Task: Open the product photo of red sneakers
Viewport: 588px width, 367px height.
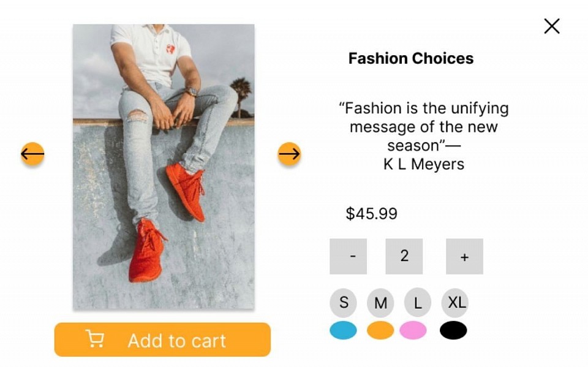Action: tap(164, 167)
